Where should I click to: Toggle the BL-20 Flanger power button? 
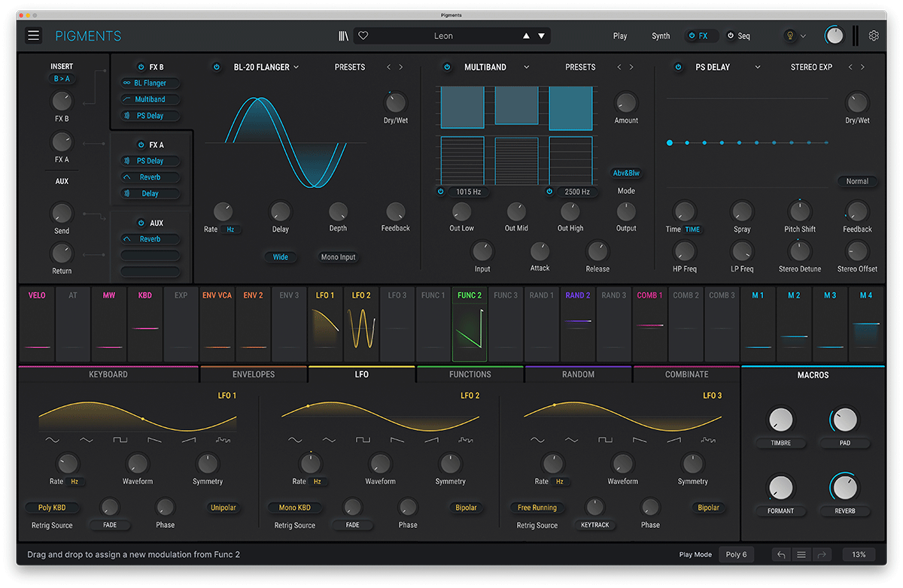tap(217, 67)
